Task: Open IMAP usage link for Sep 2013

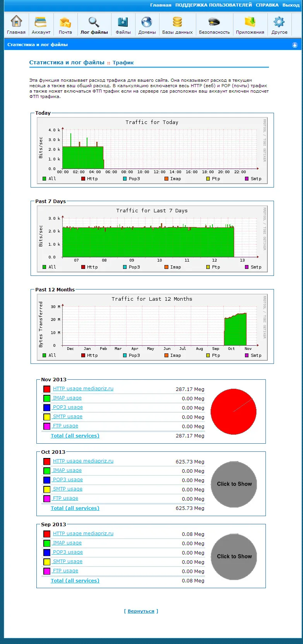Action: point(67,543)
